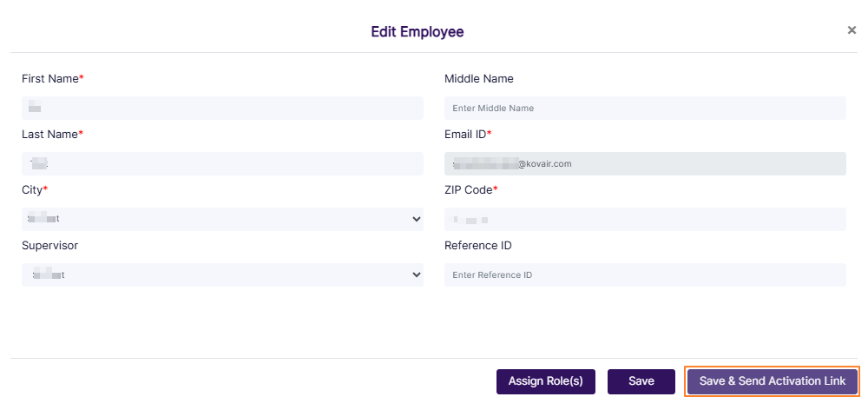The image size is (868, 410).
Task: Click the Email ID label text
Action: coord(465,135)
